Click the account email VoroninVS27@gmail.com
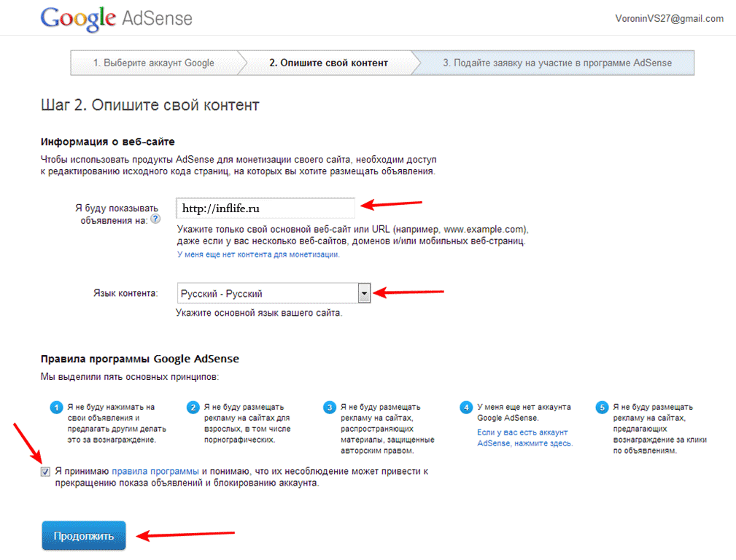The width and height of the screenshot is (736, 560). pyautogui.click(x=670, y=19)
